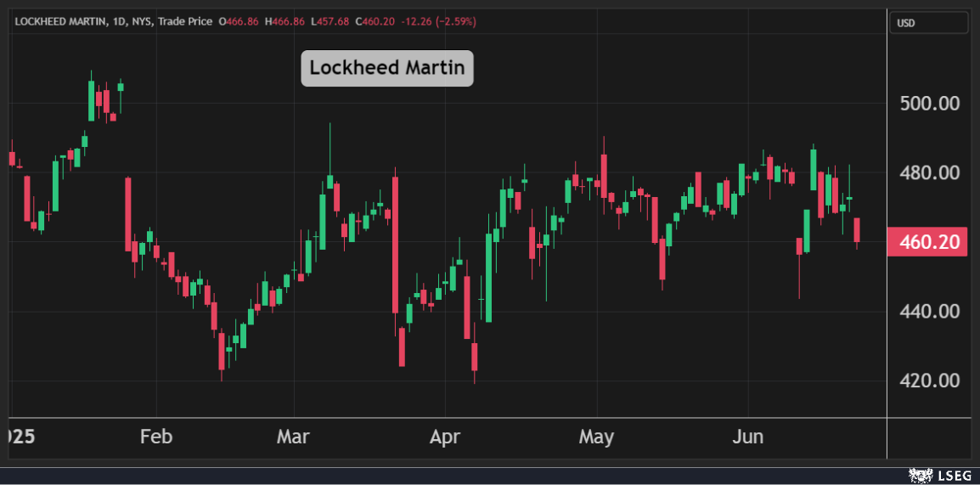Open the USD currency selector

pyautogui.click(x=929, y=22)
